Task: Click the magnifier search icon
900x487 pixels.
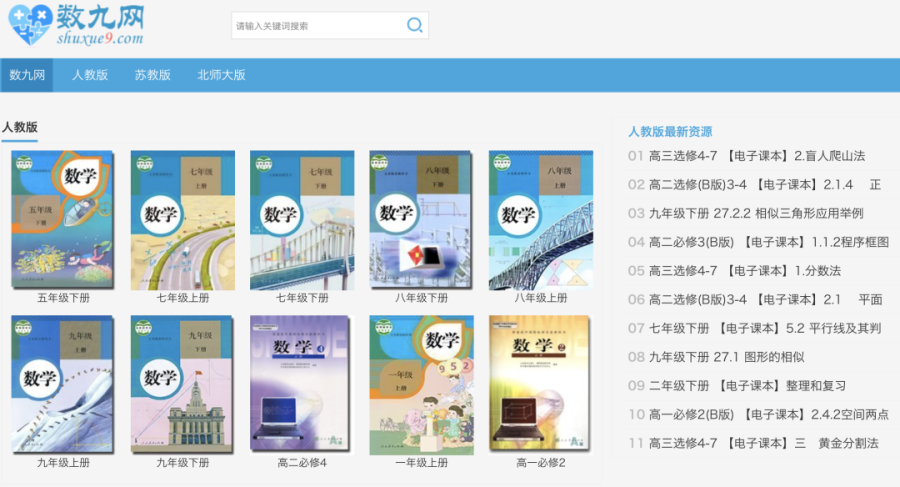Action: [414, 26]
